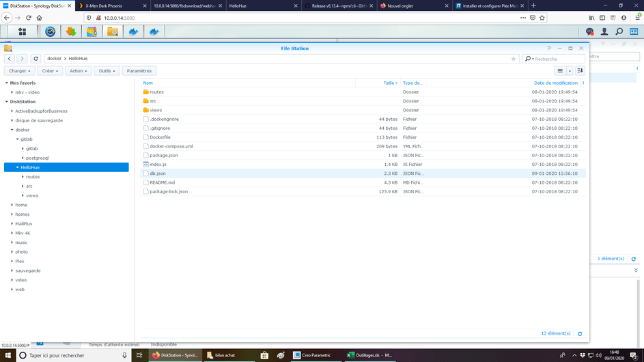Open the DSM main menu grid icon
The width and height of the screenshot is (644, 362).
coord(22,31)
